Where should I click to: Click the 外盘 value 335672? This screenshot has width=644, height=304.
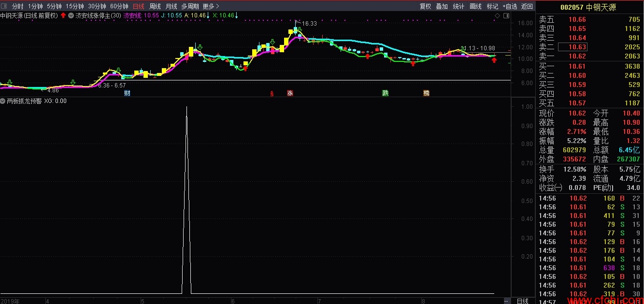(574, 159)
